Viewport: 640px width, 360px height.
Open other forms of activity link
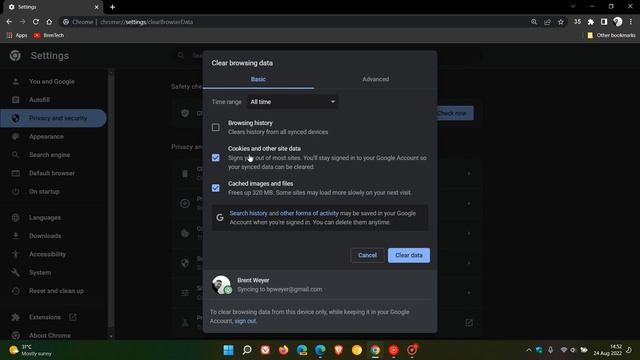[309, 213]
